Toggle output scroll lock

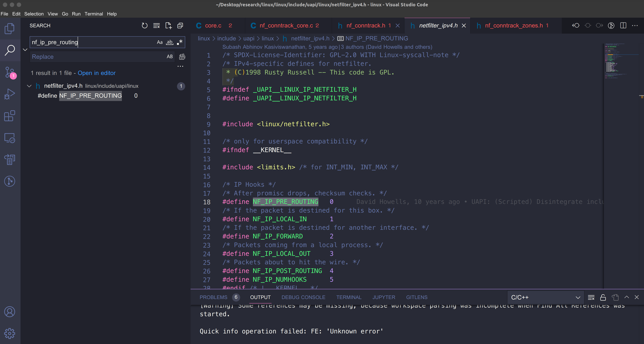[603, 297]
